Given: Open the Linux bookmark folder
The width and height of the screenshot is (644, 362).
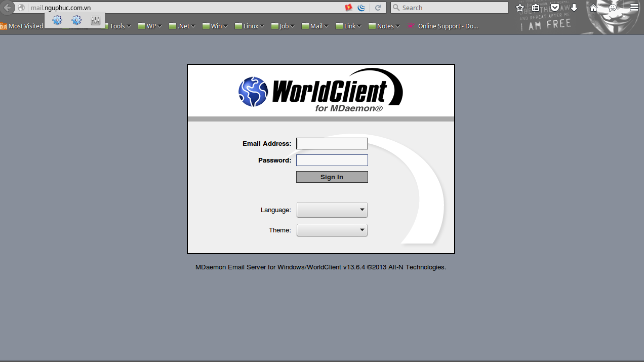Looking at the screenshot, I should 250,26.
